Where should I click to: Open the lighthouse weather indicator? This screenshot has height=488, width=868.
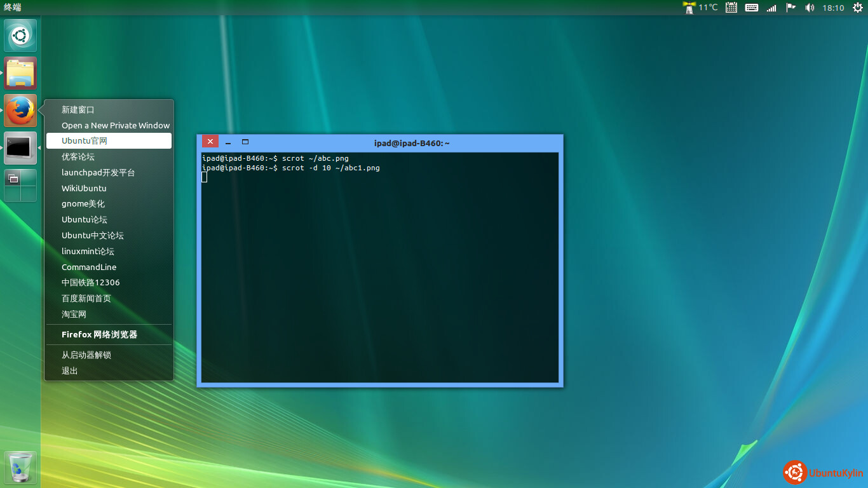689,8
